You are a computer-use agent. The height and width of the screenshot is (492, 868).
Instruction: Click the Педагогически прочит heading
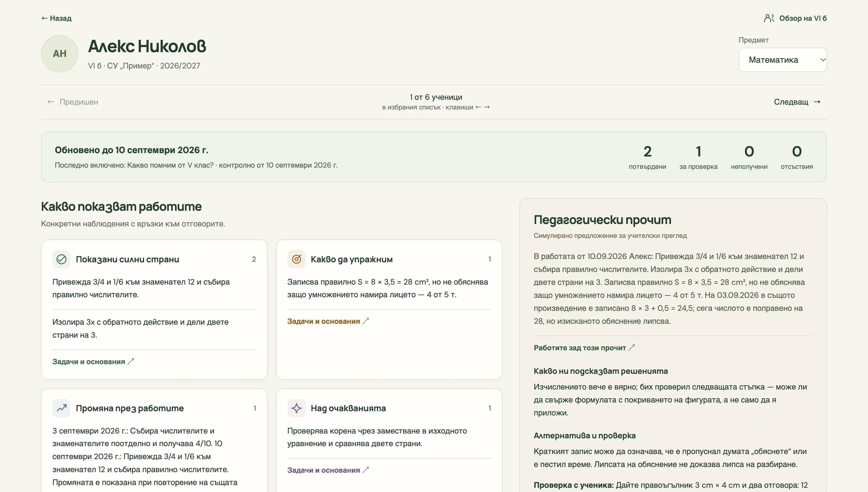[x=602, y=220]
